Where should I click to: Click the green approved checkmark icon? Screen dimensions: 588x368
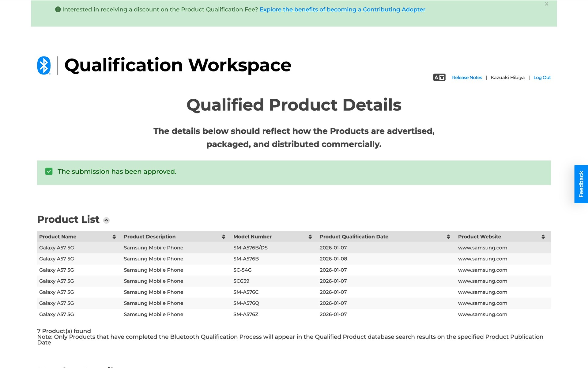(x=49, y=171)
